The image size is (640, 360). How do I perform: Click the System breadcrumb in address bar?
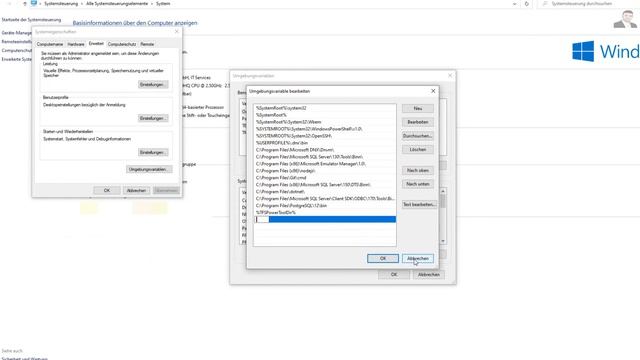(163, 4)
